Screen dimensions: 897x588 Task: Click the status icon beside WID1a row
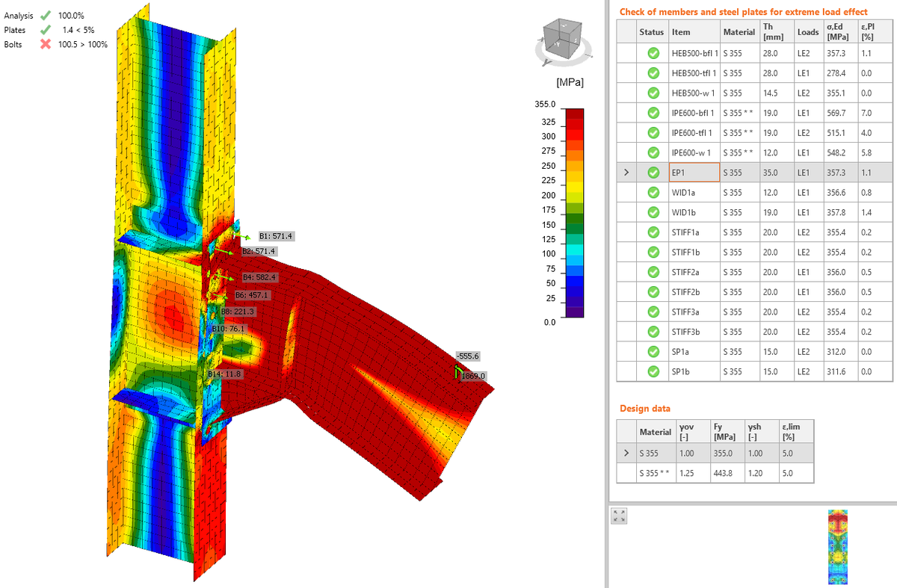tap(653, 192)
